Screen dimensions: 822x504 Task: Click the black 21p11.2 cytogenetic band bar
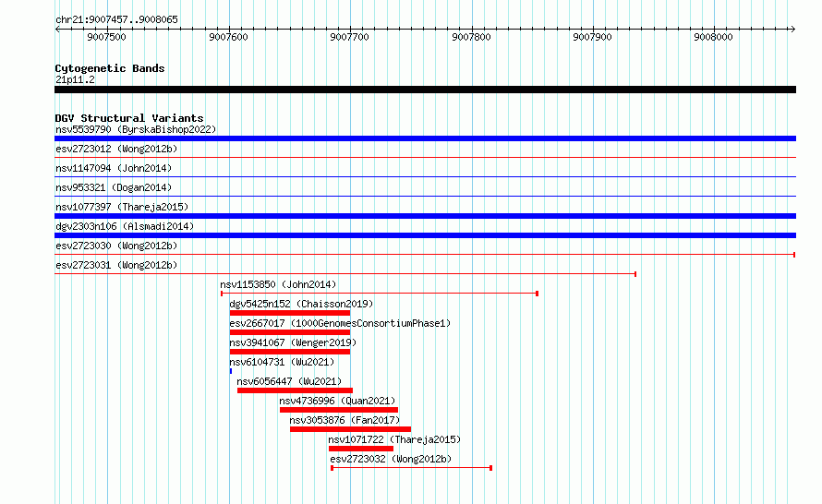pyautogui.click(x=425, y=90)
